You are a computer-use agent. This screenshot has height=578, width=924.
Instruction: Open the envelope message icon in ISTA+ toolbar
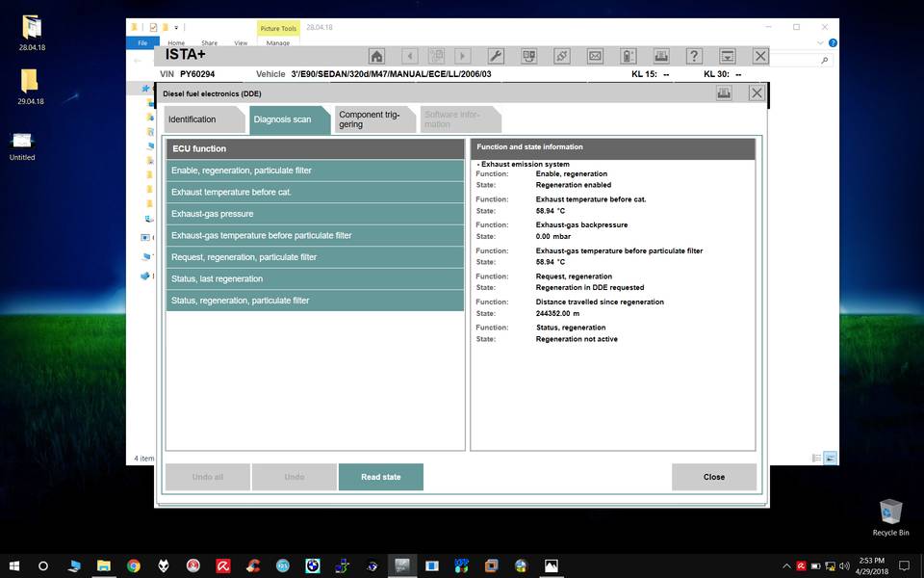595,56
